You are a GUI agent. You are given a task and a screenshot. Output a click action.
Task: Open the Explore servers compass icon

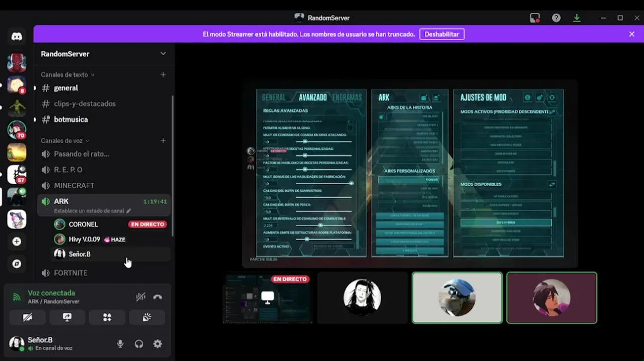pyautogui.click(x=17, y=264)
